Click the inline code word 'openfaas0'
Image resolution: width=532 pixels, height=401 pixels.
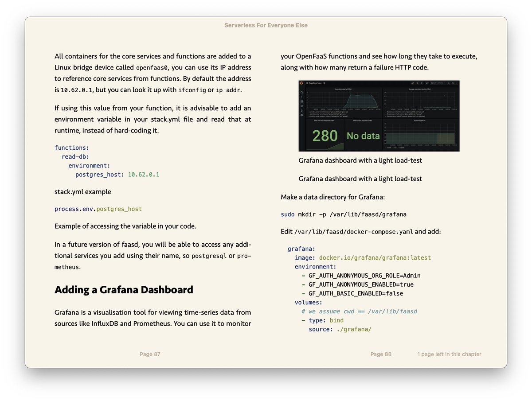click(x=152, y=68)
